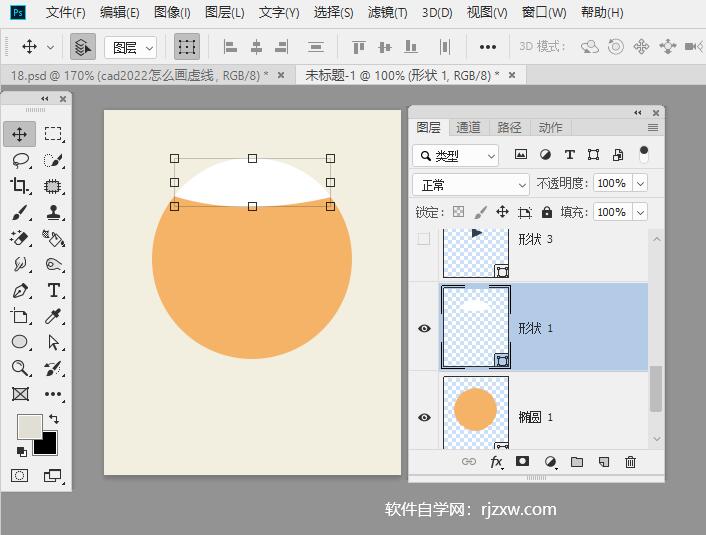Collapse the toolbox with double arrows
Screen dimensions: 706x535
tap(45, 99)
